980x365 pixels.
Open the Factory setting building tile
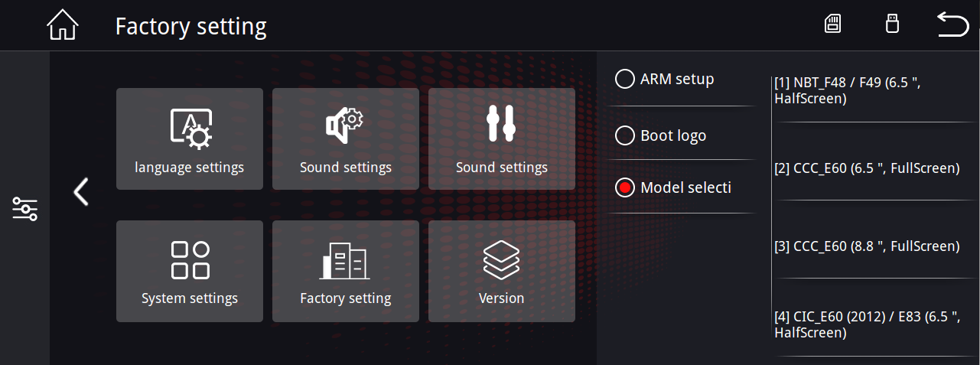346,271
